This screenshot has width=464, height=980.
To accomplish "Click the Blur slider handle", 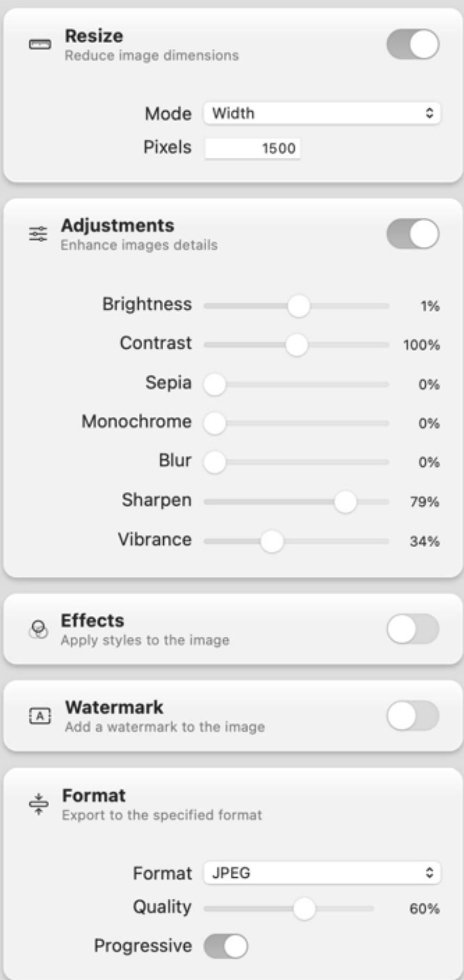I will [x=215, y=462].
